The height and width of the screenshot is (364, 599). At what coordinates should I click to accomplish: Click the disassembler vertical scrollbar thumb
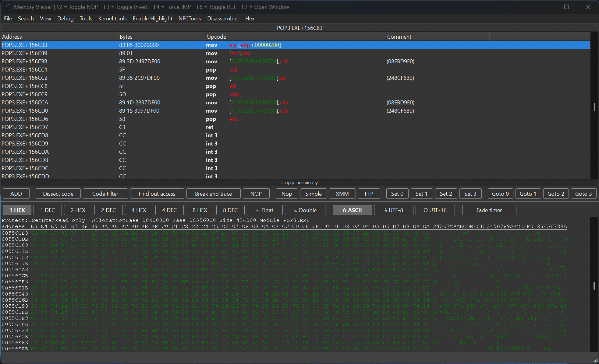coord(594,107)
